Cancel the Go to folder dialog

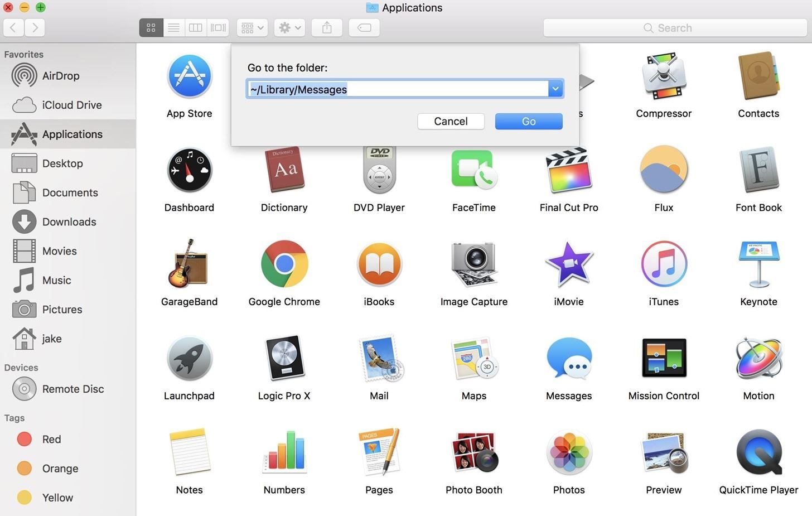click(x=451, y=121)
